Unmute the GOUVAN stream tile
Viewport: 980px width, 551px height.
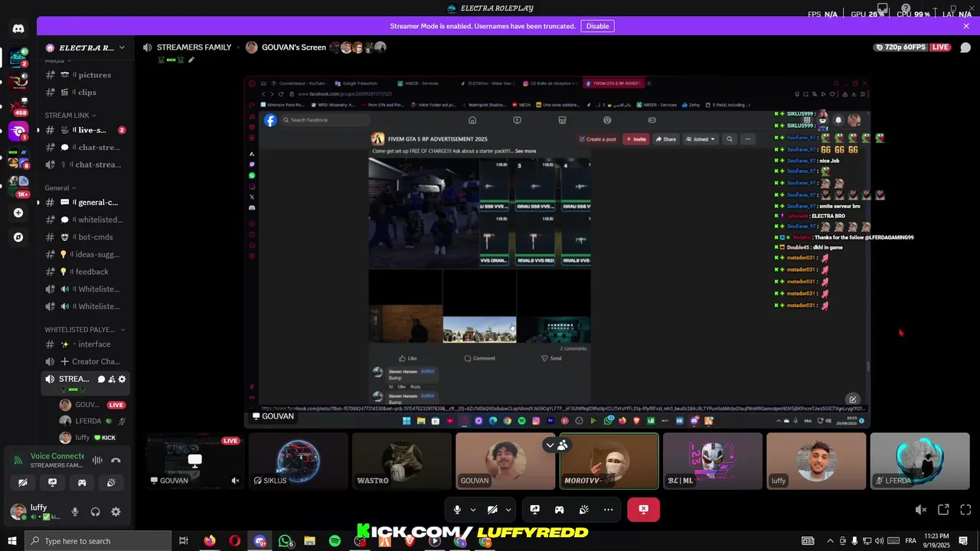click(x=235, y=481)
